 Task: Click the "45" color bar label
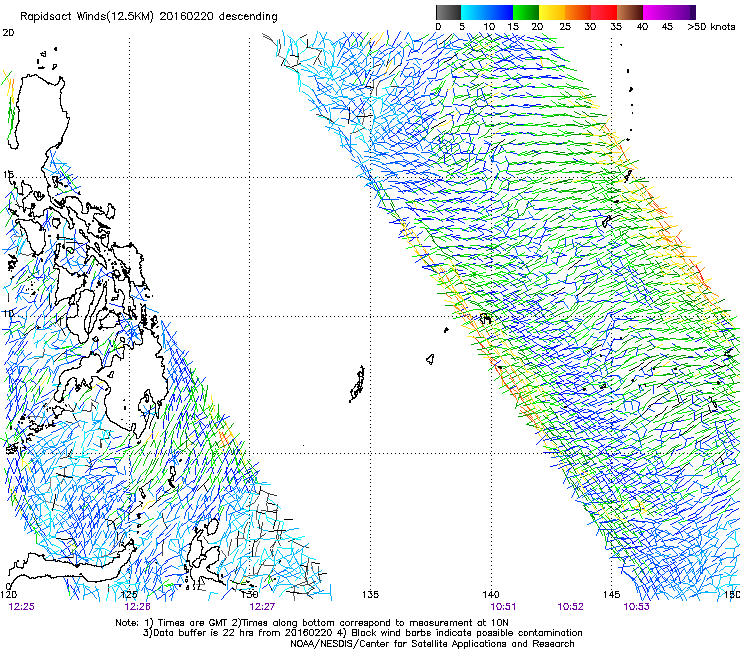[x=667, y=27]
